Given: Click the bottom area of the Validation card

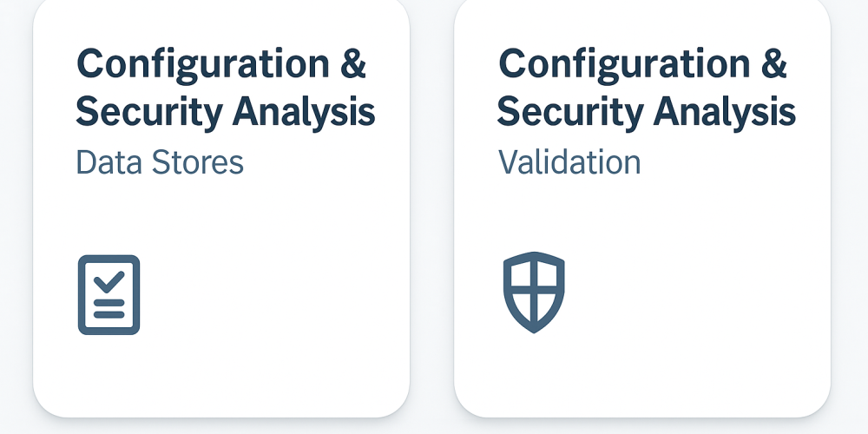Looking at the screenshot, I should [x=642, y=382].
